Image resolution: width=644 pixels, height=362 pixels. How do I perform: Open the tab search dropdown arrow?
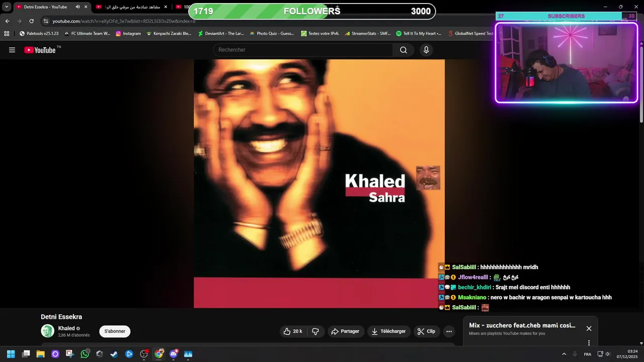coord(7,7)
